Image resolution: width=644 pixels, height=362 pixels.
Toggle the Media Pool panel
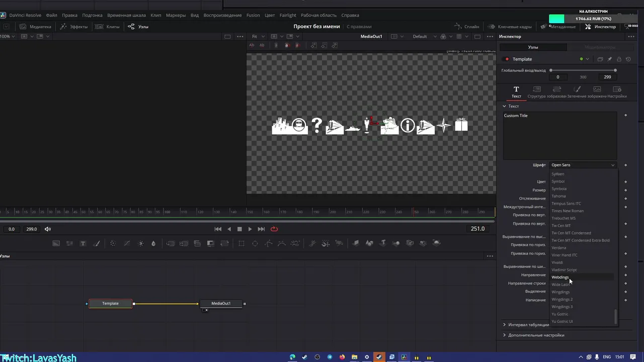(x=35, y=27)
